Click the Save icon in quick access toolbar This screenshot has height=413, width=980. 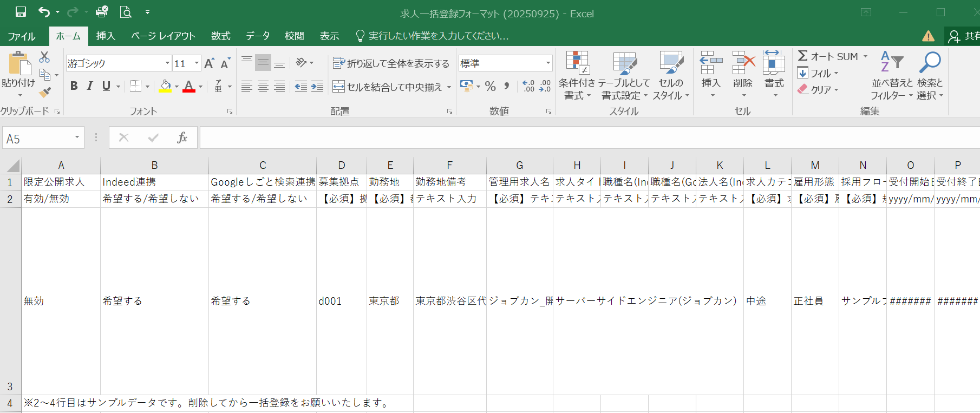click(x=21, y=12)
